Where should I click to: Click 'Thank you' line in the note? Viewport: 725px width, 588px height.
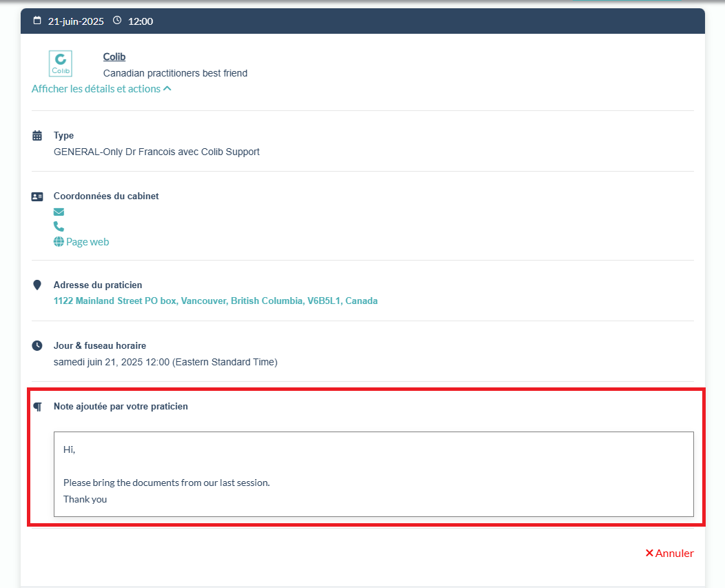[x=85, y=499]
